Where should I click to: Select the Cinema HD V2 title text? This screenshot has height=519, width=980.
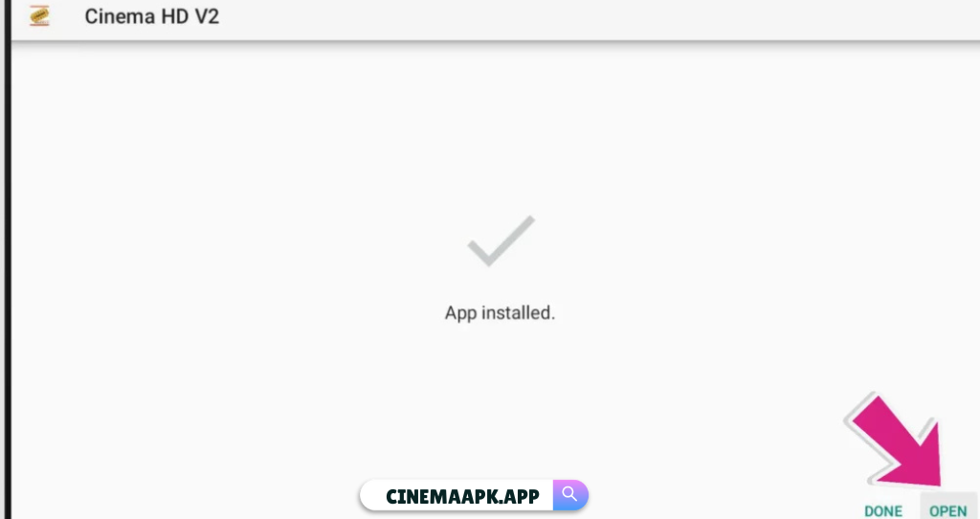coord(152,16)
